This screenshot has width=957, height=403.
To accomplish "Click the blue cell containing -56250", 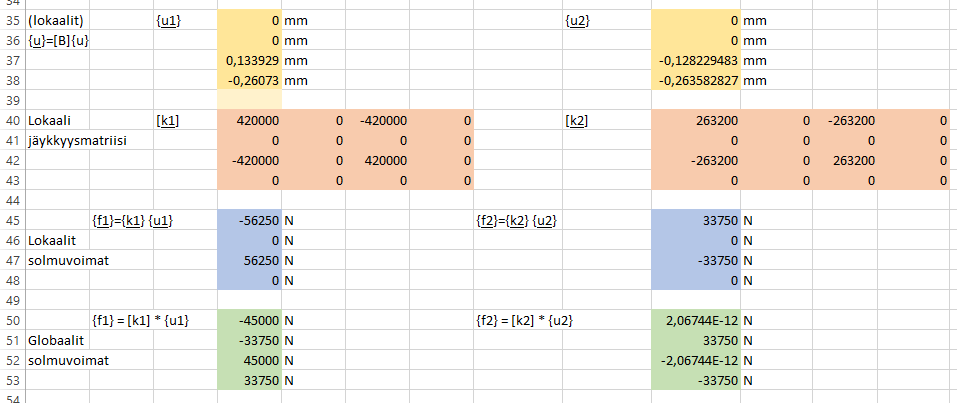I will (249, 220).
